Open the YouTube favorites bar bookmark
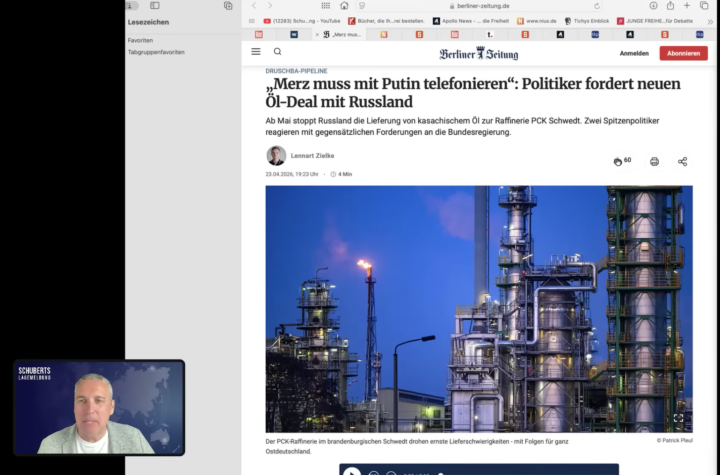This screenshot has width=720, height=475. click(303, 21)
